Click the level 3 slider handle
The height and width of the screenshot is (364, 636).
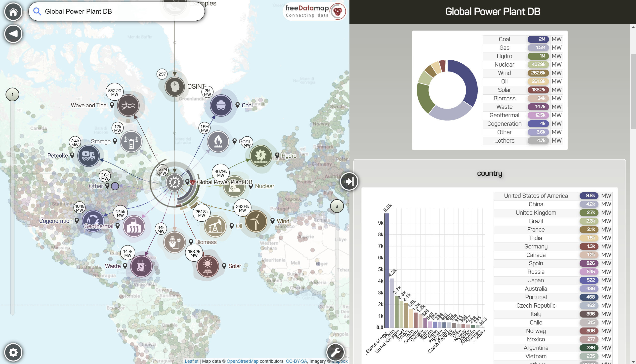337,206
